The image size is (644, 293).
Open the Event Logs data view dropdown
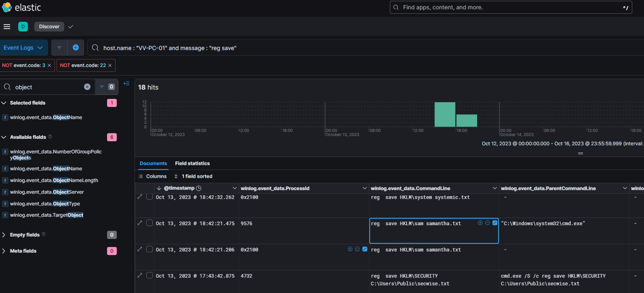tap(23, 48)
